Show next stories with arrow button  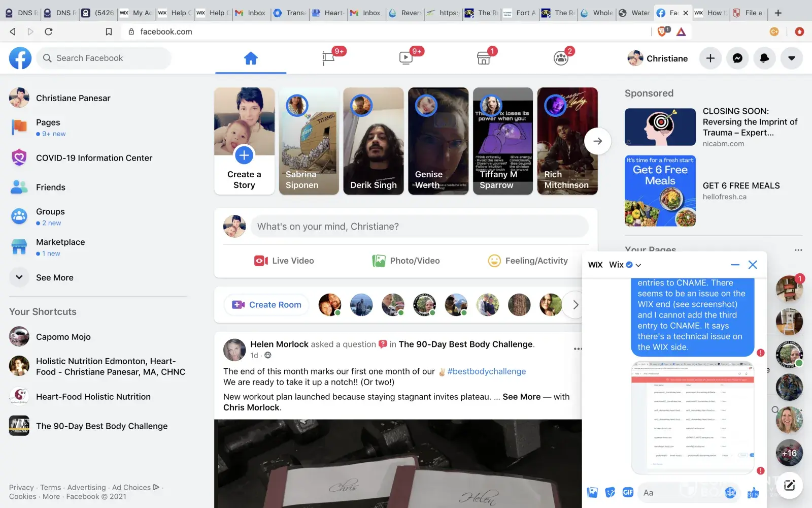click(597, 141)
